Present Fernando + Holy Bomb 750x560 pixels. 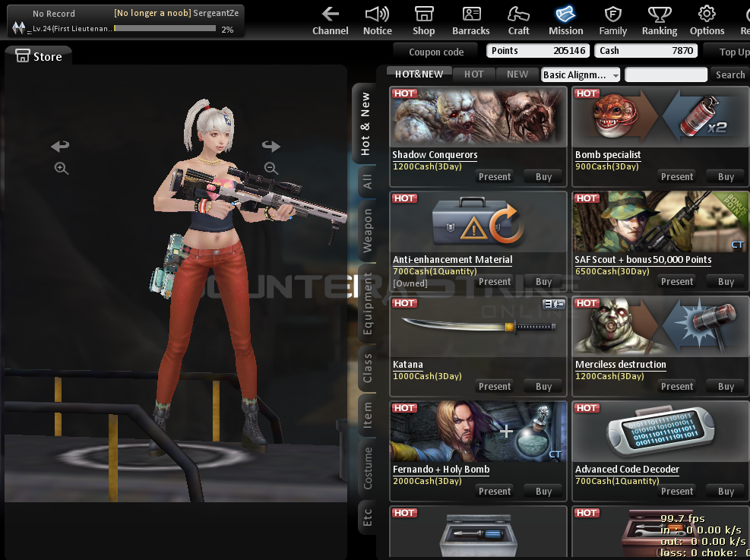click(x=495, y=491)
